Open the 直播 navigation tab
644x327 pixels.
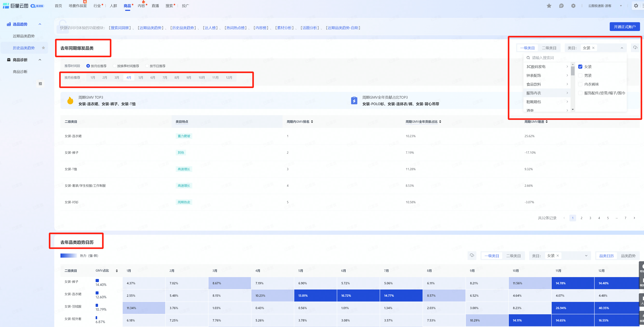155,6
